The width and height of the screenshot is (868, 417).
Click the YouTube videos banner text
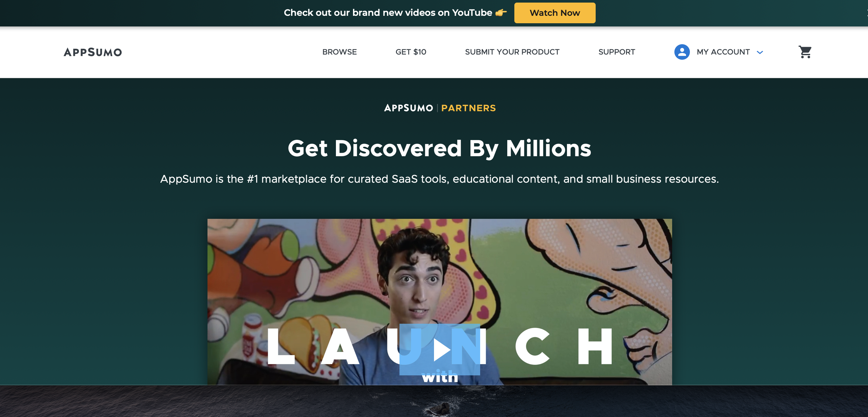pos(388,13)
